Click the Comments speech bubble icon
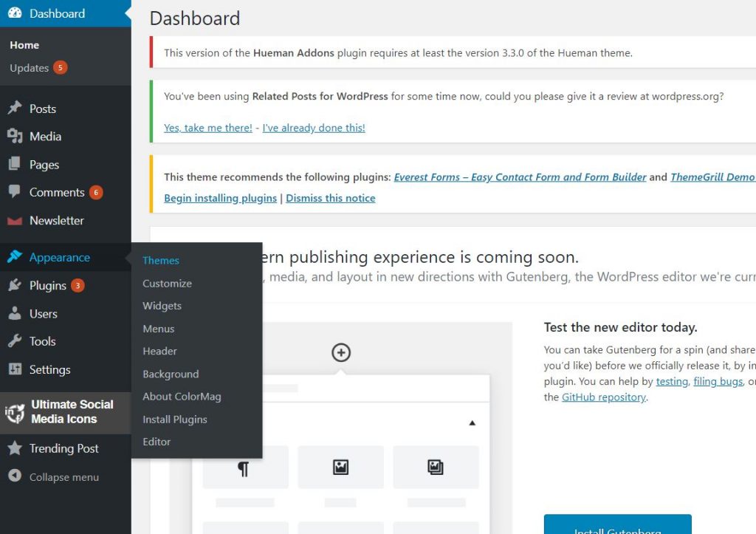This screenshot has width=756, height=534. click(x=15, y=191)
